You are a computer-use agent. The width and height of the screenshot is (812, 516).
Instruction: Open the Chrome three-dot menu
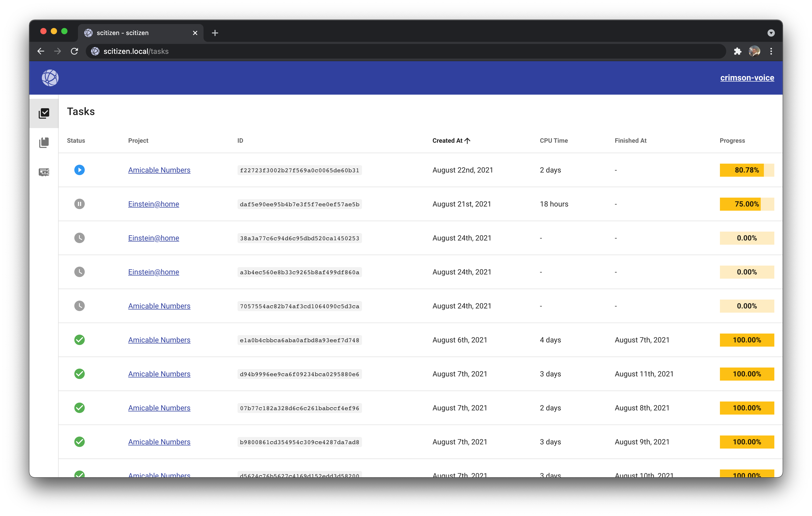[x=771, y=51]
